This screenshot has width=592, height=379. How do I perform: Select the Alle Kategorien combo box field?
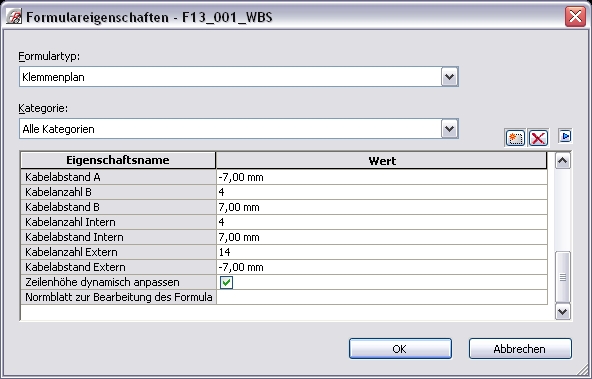239,129
